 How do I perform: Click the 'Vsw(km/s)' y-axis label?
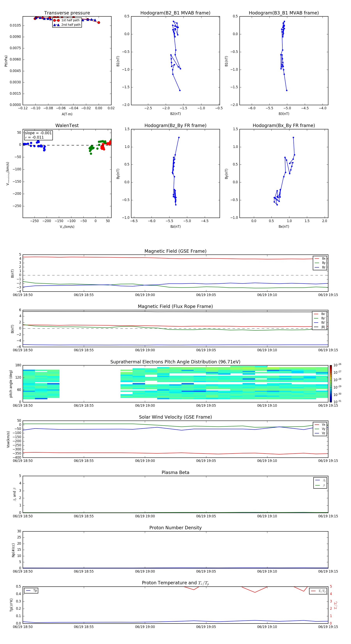[8, 439]
